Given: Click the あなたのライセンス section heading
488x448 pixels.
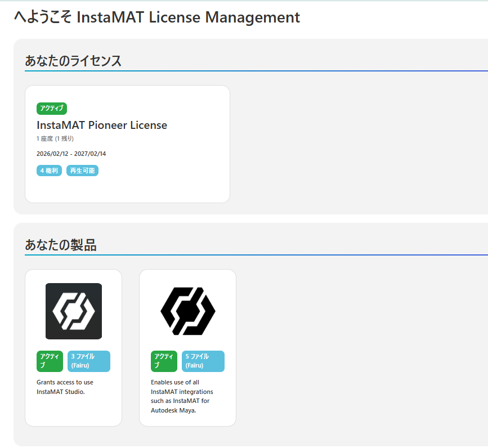Looking at the screenshot, I should [73, 61].
